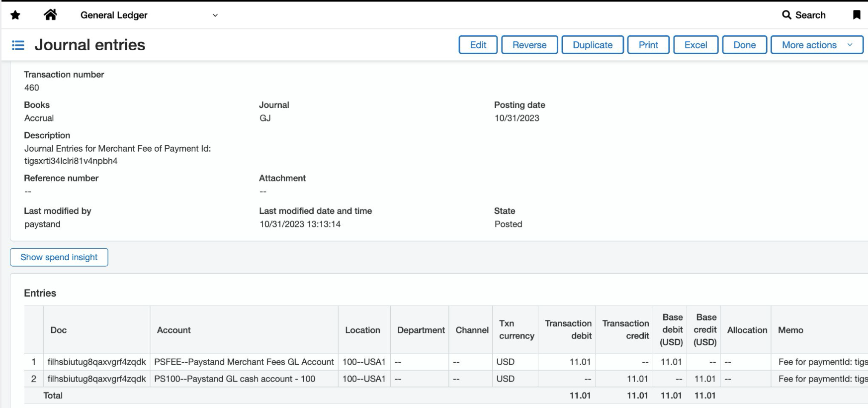The height and width of the screenshot is (408, 868).
Task: Click Location 100--USA1 in row 1
Action: 364,362
